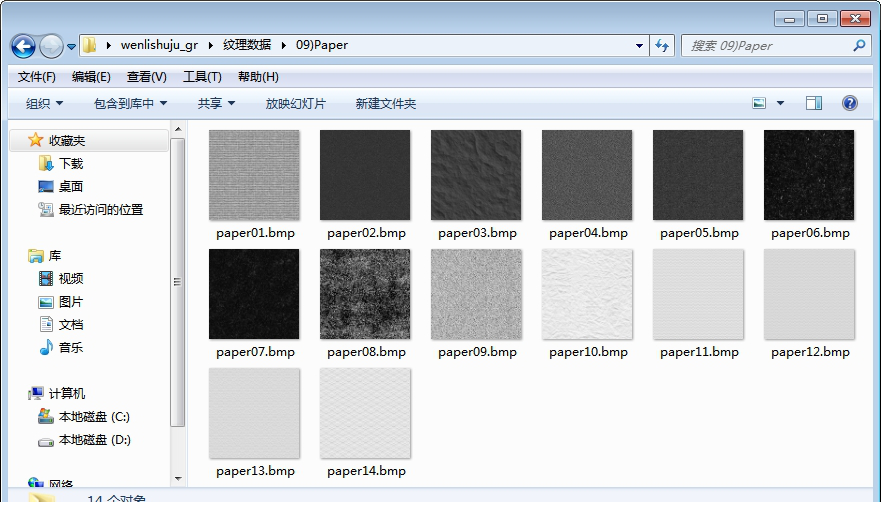Screen dimensions: 881x522
Task: Select paper10.bmp thumbnail
Action: [x=587, y=294]
